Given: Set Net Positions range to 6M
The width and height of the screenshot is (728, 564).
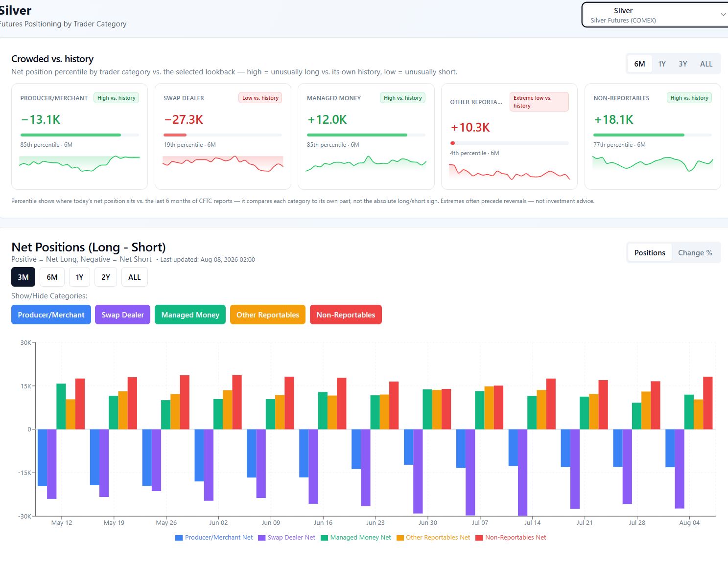Looking at the screenshot, I should click(52, 277).
